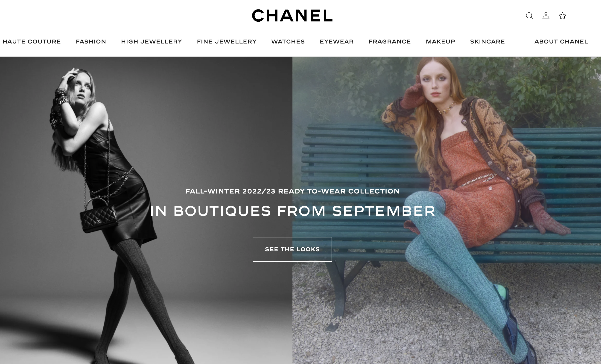Click the CHANEL logo
The height and width of the screenshot is (364, 601).
click(292, 16)
